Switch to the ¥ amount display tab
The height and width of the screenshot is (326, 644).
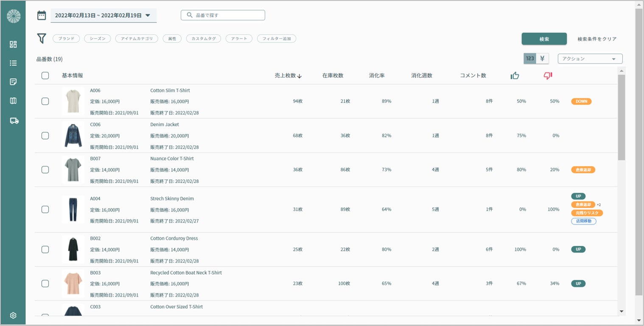click(542, 59)
